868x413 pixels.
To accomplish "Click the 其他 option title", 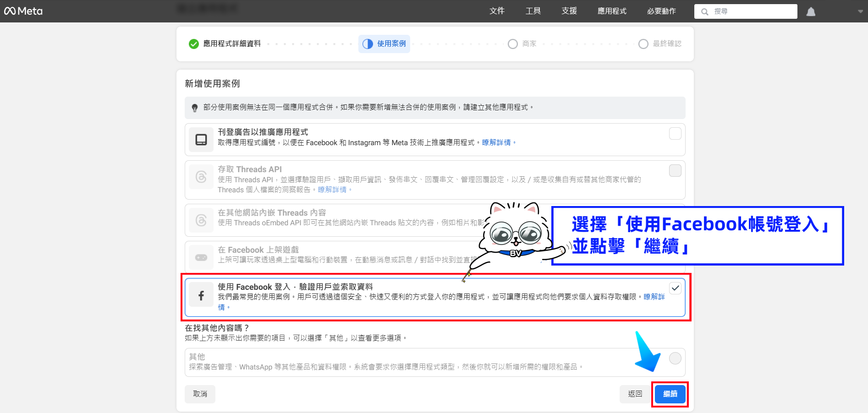I will point(197,357).
